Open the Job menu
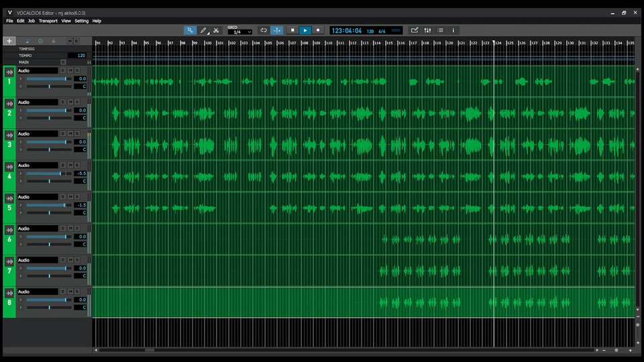644x362 pixels. [31, 21]
